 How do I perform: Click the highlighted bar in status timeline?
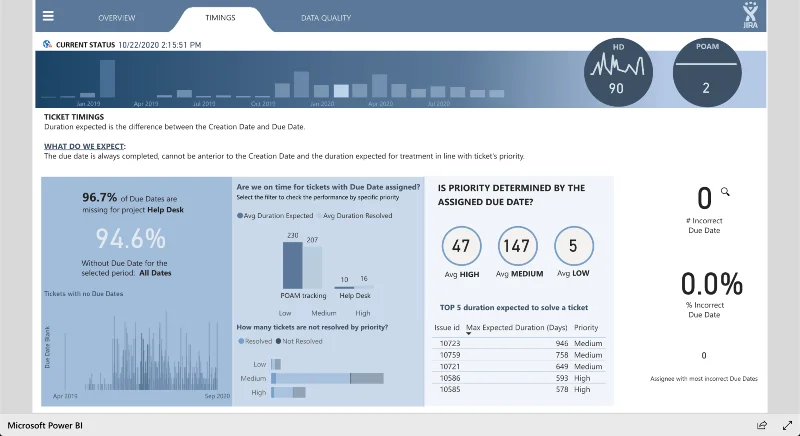pyautogui.click(x=341, y=91)
